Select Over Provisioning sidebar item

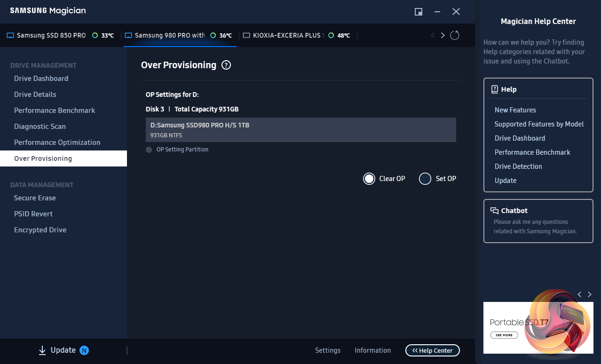pyautogui.click(x=63, y=158)
